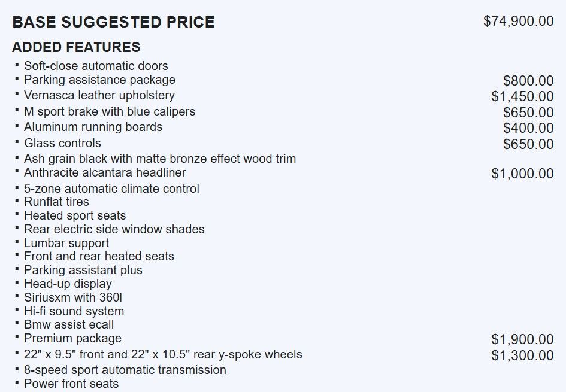Click the $1,450.00 upholstery price

coord(522,96)
